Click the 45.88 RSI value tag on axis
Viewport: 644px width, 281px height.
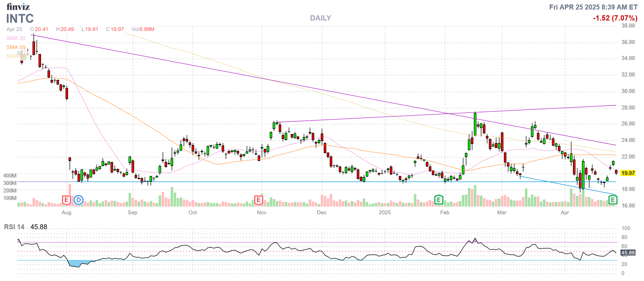click(628, 252)
